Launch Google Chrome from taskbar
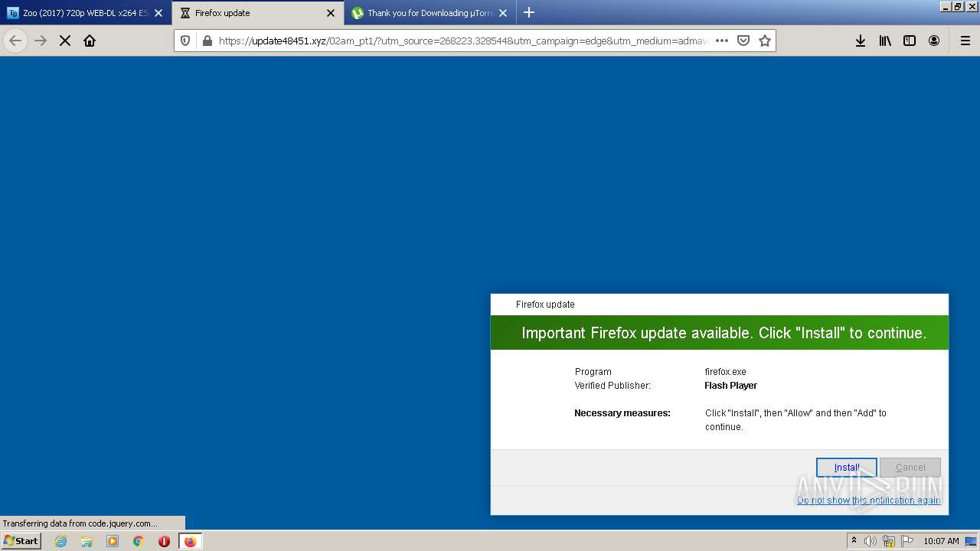Image resolution: width=980 pixels, height=551 pixels. tap(139, 541)
